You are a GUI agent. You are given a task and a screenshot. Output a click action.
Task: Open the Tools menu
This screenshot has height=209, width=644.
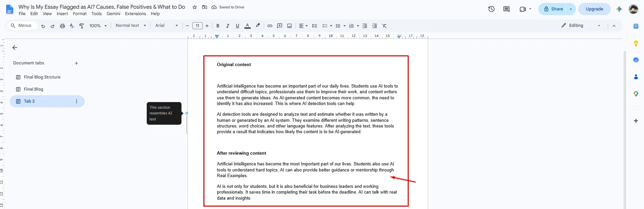[97, 14]
